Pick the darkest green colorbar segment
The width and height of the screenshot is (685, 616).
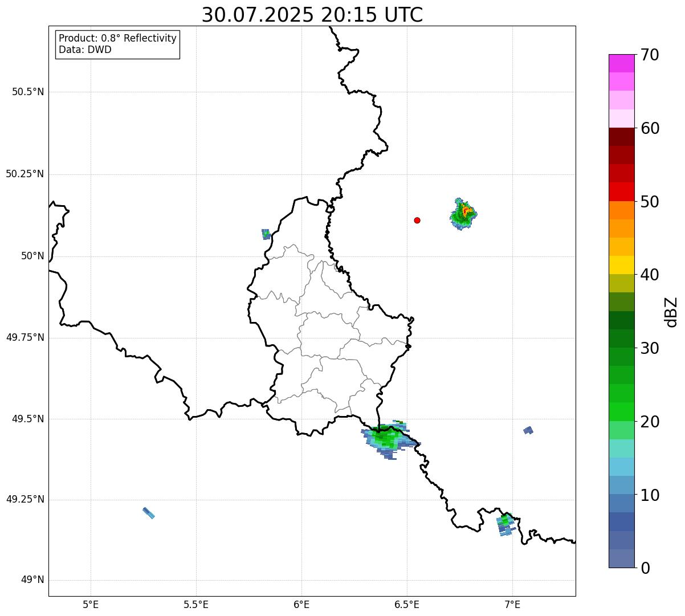621,320
